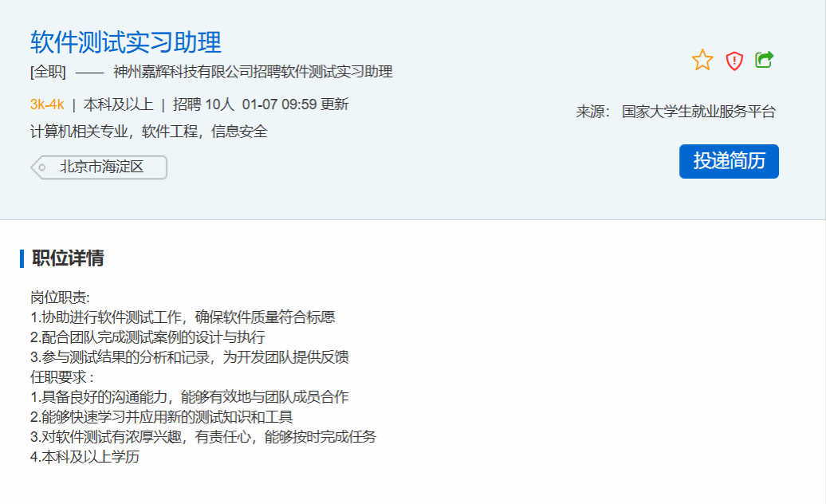The height and width of the screenshot is (504, 826).
Task: Open the 软件测试实习助理 job title
Action: 126,41
